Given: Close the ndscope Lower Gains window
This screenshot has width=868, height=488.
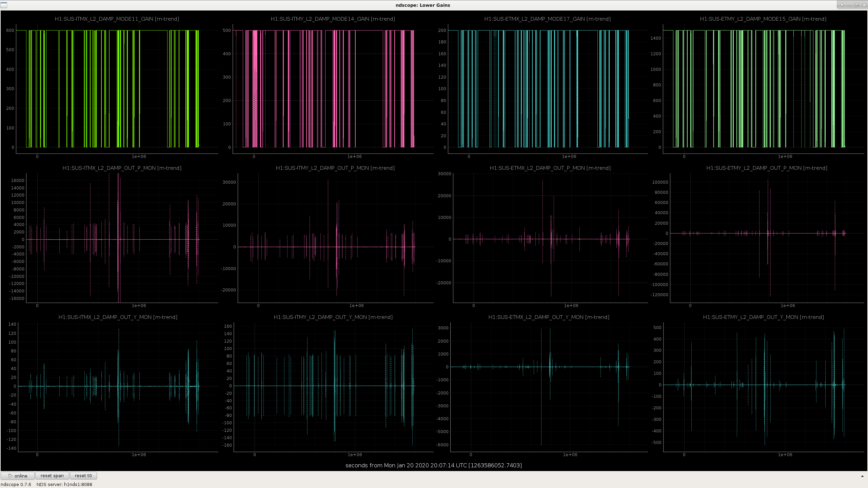Looking at the screenshot, I should pos(864,5).
